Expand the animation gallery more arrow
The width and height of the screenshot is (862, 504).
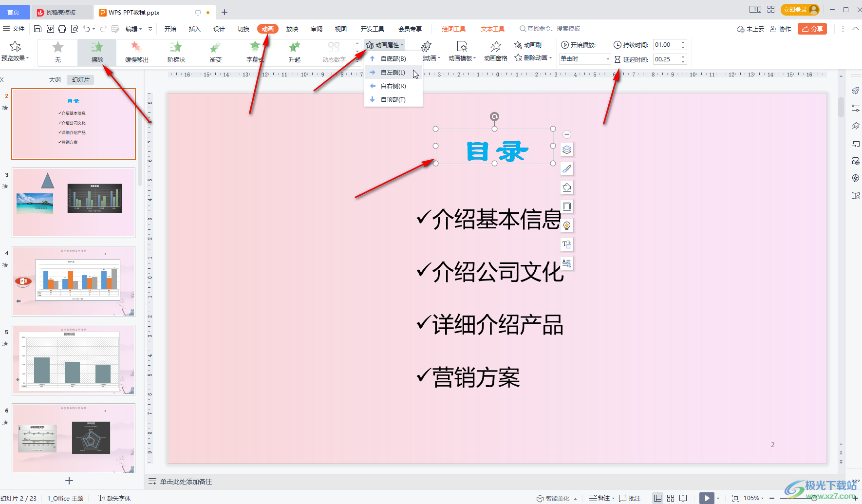[x=357, y=60]
